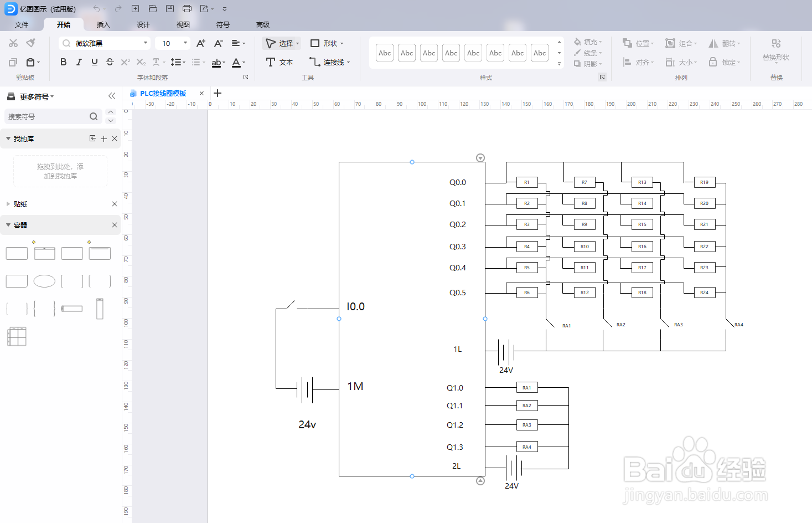Open the font size dropdown
Image resolution: width=812 pixels, height=523 pixels.
(x=173, y=43)
